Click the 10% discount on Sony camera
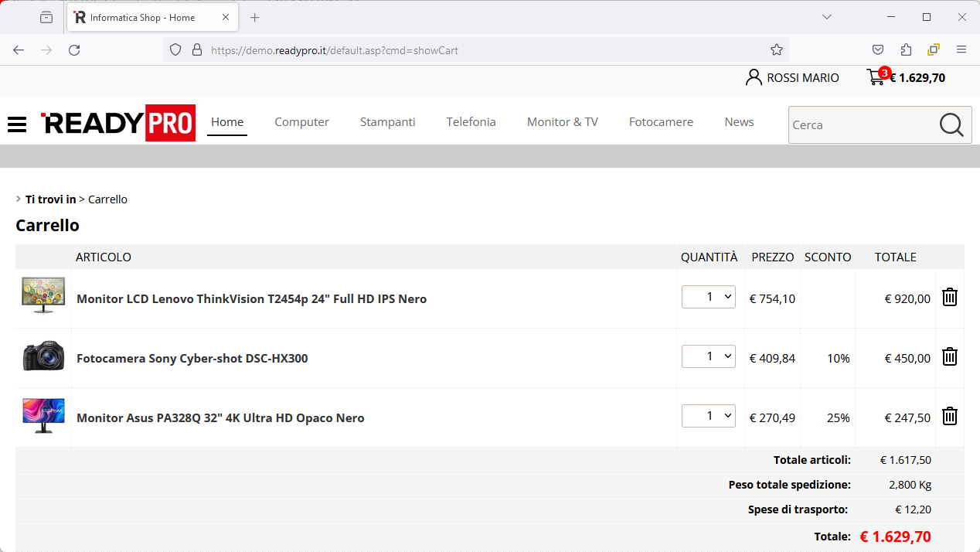980x552 pixels. (x=839, y=359)
